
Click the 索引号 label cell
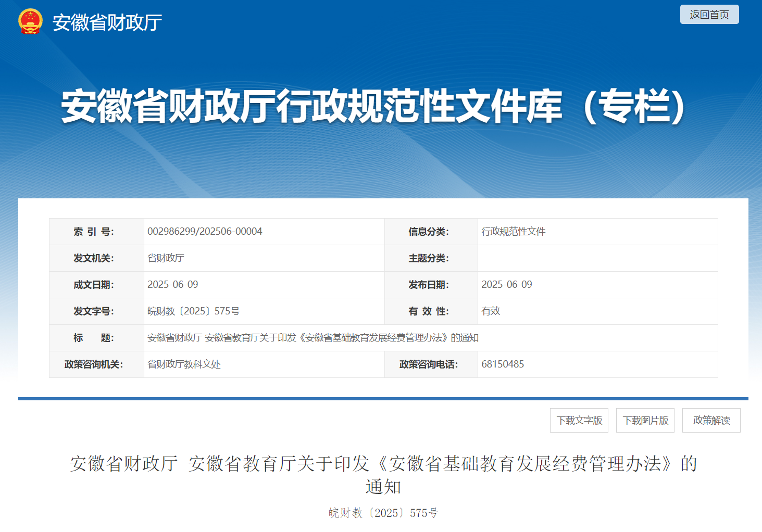(96, 232)
